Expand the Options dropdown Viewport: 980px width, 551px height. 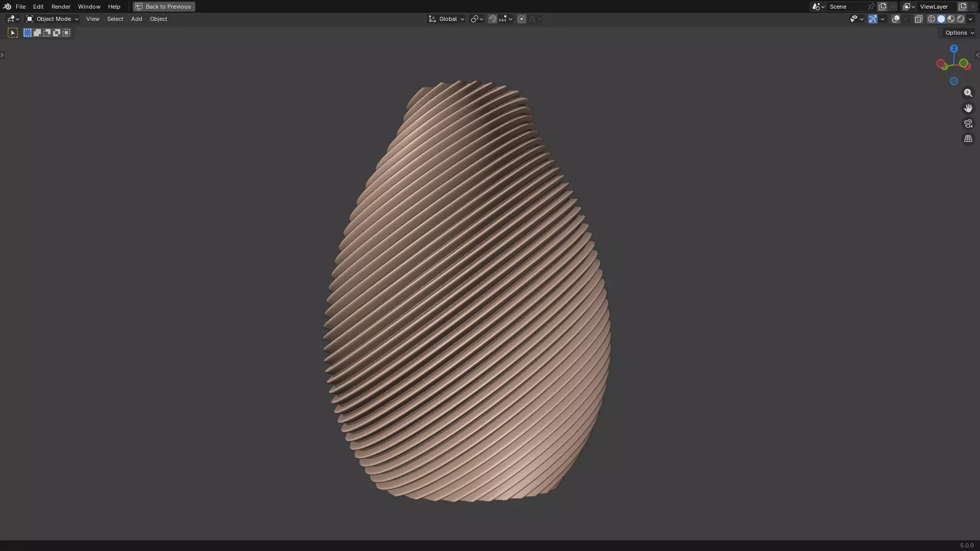pos(960,33)
